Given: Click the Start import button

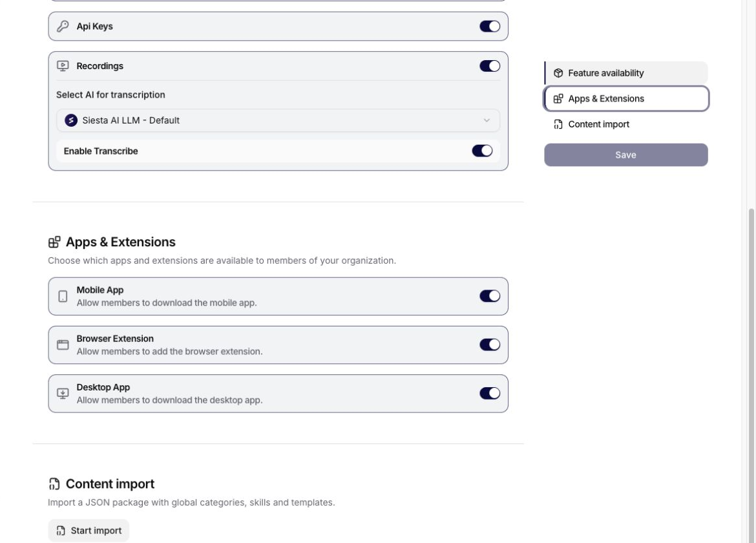Looking at the screenshot, I should [89, 531].
